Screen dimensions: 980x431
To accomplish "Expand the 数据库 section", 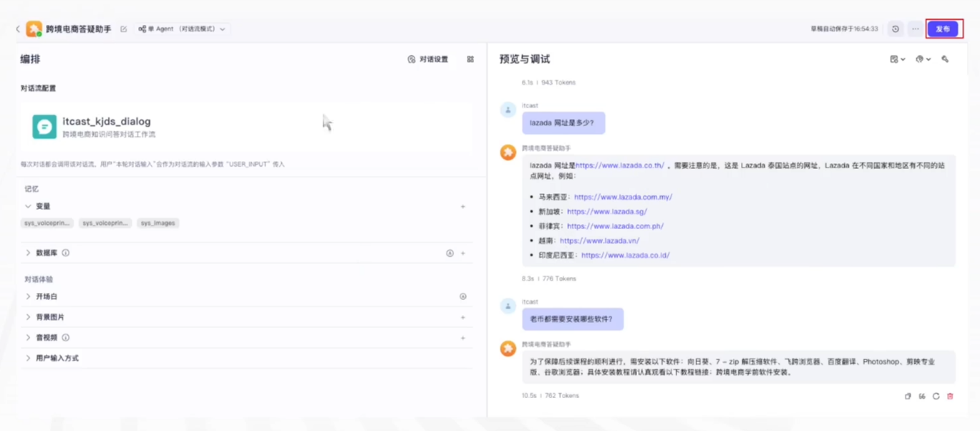I will click(28, 253).
